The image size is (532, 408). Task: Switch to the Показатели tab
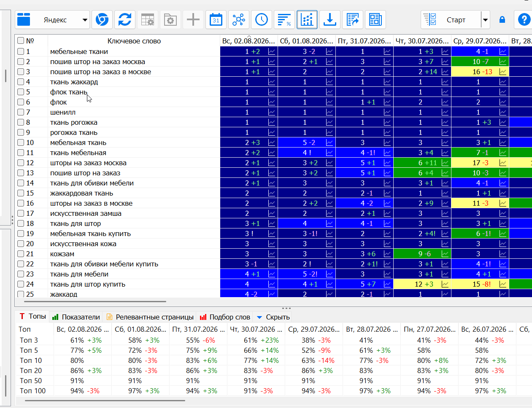[76, 317]
